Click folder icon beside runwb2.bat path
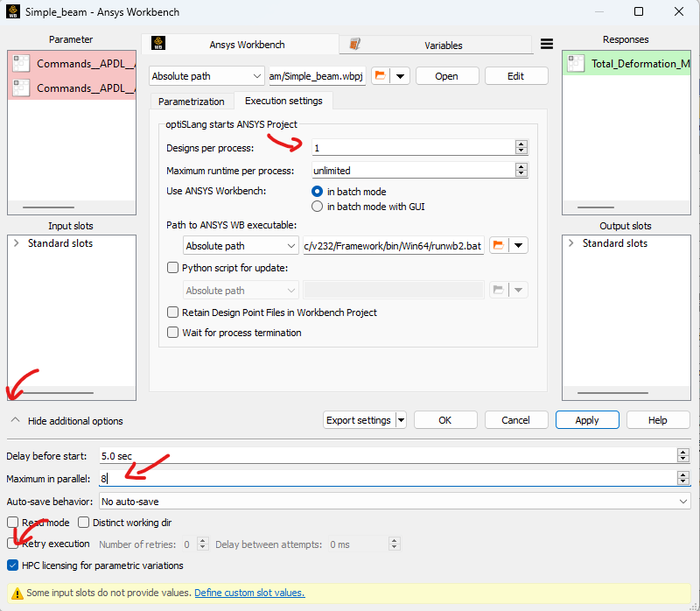This screenshot has width=700, height=611. [x=498, y=246]
